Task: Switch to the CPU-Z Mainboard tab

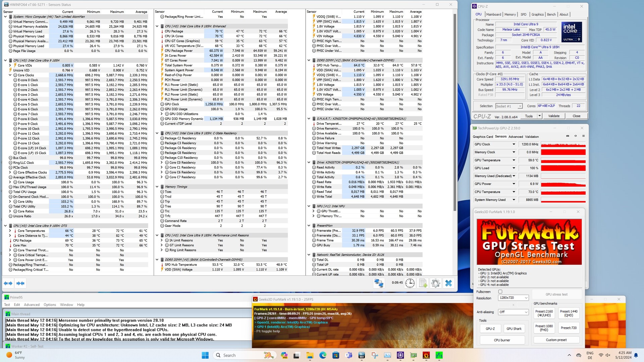Action: pos(493,14)
